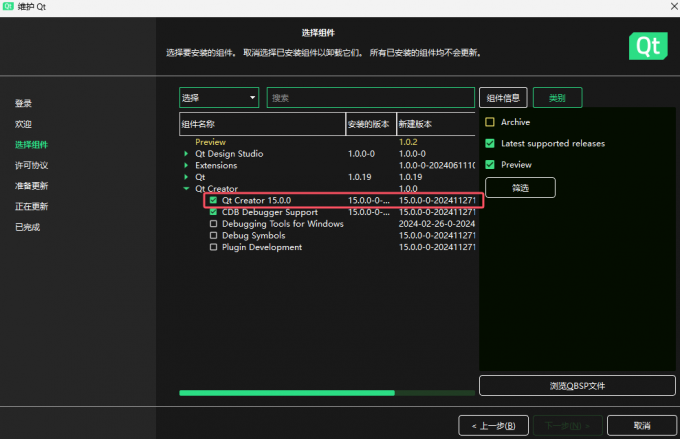
Task: Select the 正在更新 step in sidebar
Action: 32,206
